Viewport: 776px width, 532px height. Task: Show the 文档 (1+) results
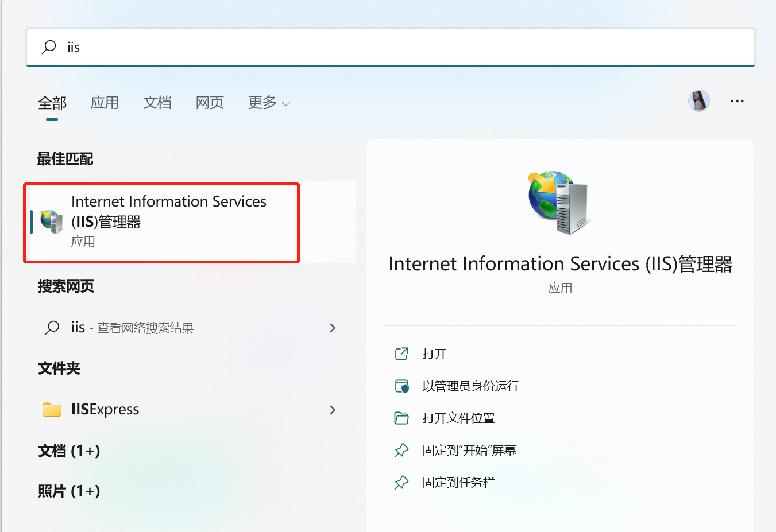tap(69, 451)
